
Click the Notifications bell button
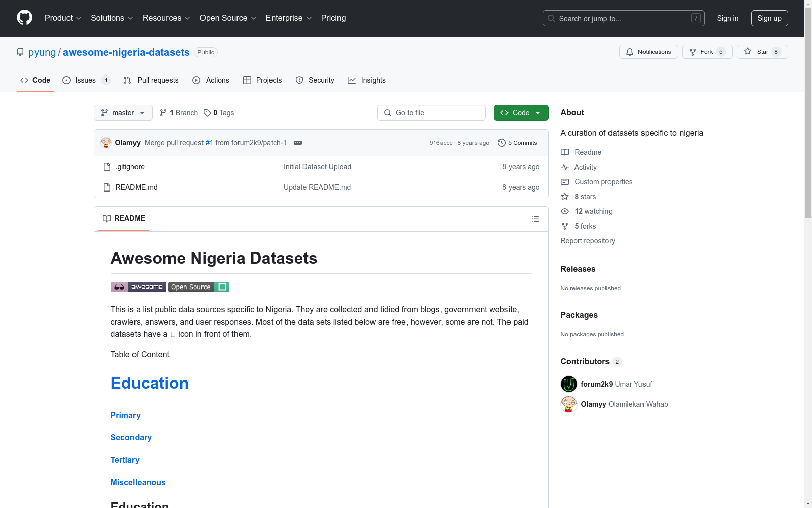click(x=649, y=52)
